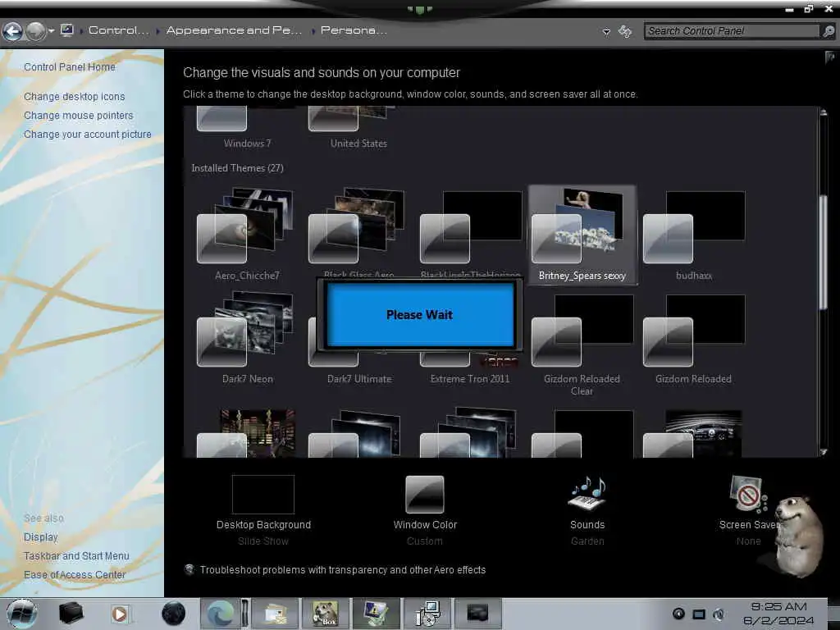
Task: Open Ease of Access Center link
Action: (x=75, y=574)
